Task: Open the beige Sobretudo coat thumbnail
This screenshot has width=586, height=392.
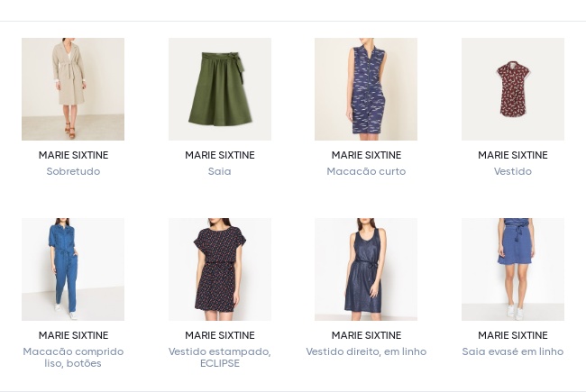Action: point(73,89)
